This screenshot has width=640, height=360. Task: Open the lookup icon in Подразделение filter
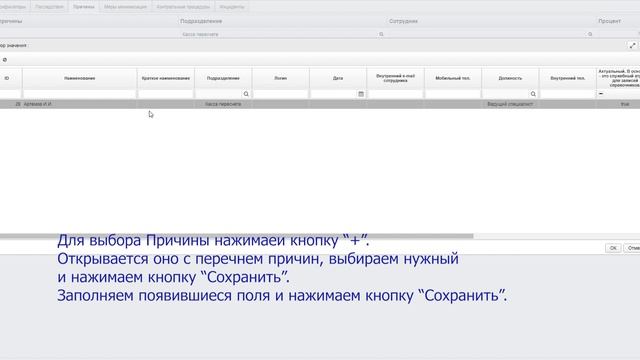[246, 94]
